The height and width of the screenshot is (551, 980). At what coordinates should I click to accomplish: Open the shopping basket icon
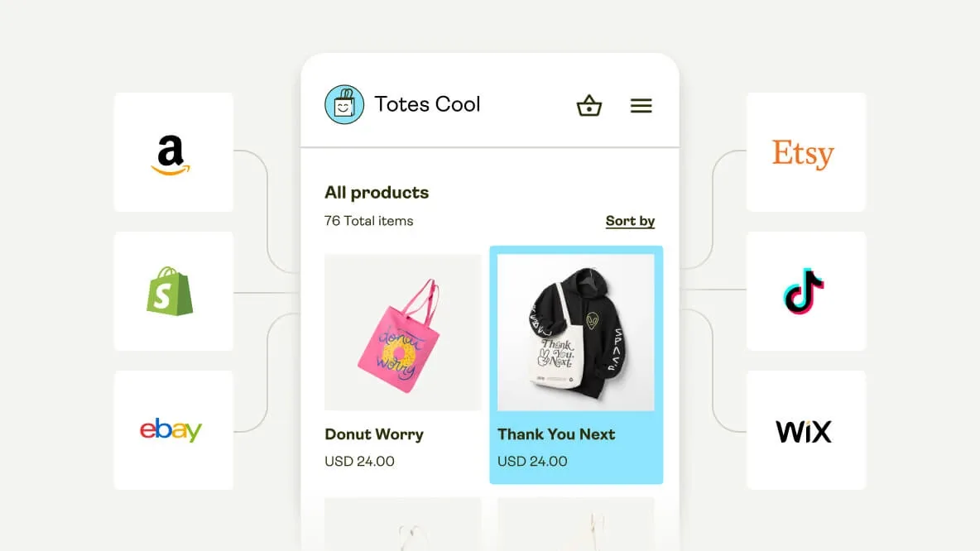coord(588,106)
